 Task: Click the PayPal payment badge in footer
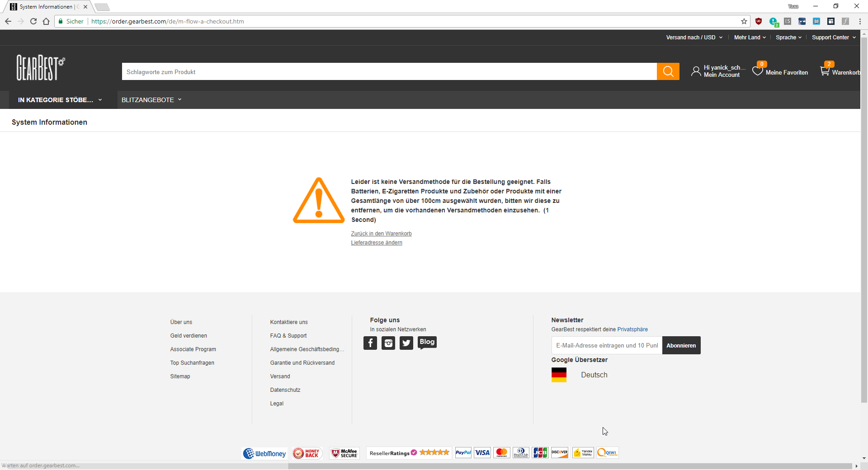click(462, 452)
